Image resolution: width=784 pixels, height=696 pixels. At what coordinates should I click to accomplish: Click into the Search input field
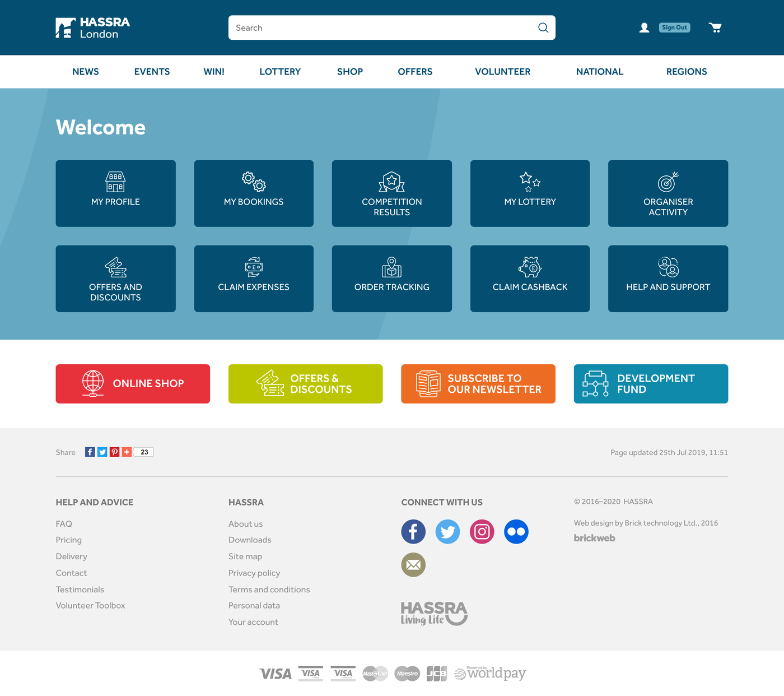[x=381, y=27]
